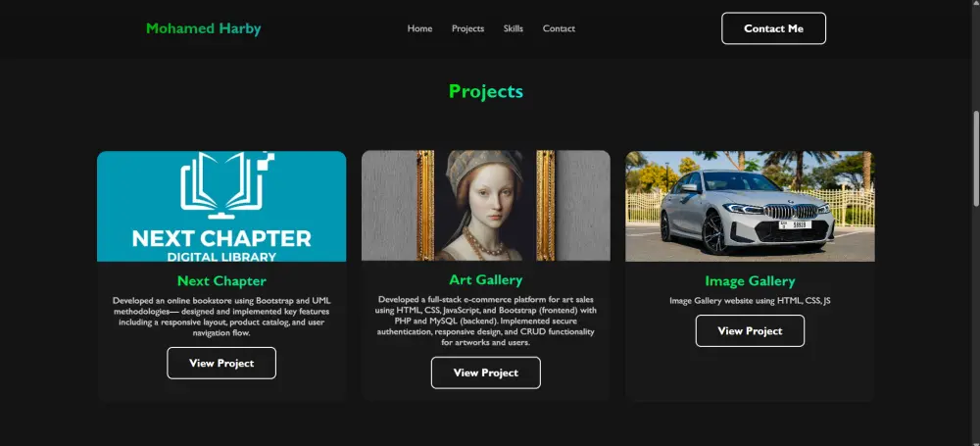Click the Mohamed Harby site logo
Viewport: 980px width, 446px height.
203,28
